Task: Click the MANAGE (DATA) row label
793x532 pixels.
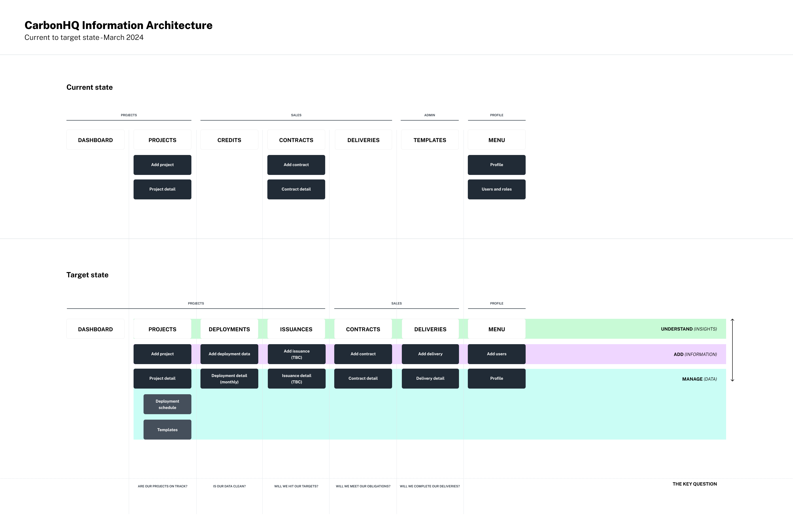Action: (699, 379)
